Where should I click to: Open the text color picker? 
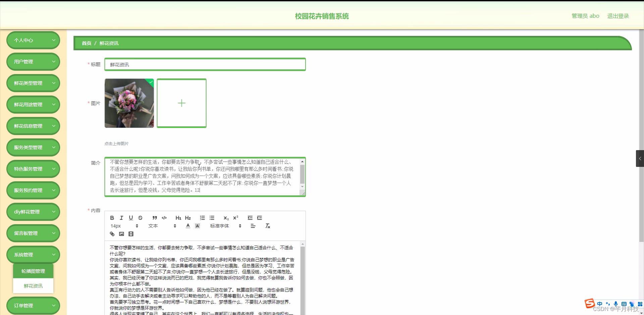click(x=187, y=226)
